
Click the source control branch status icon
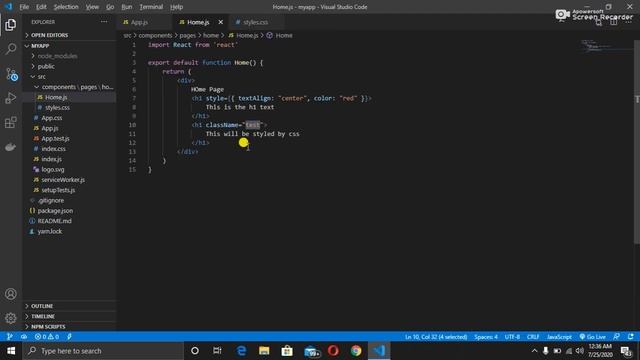(x=9, y=337)
